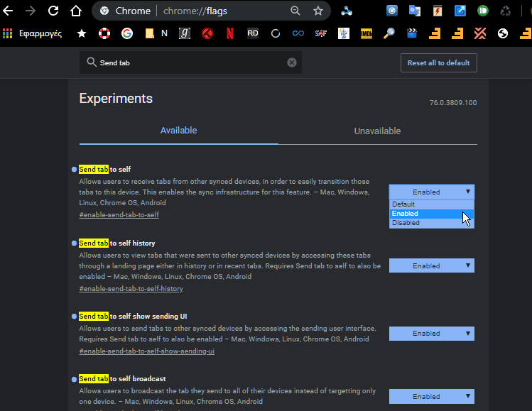Click the forward navigation arrow

pyautogui.click(x=31, y=11)
